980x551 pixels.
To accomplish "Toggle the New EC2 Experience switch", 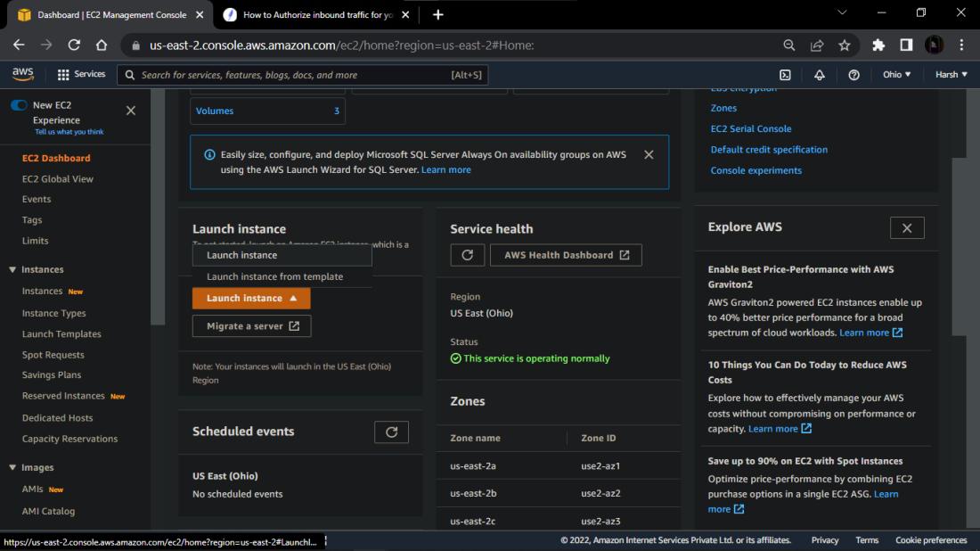I will point(19,105).
